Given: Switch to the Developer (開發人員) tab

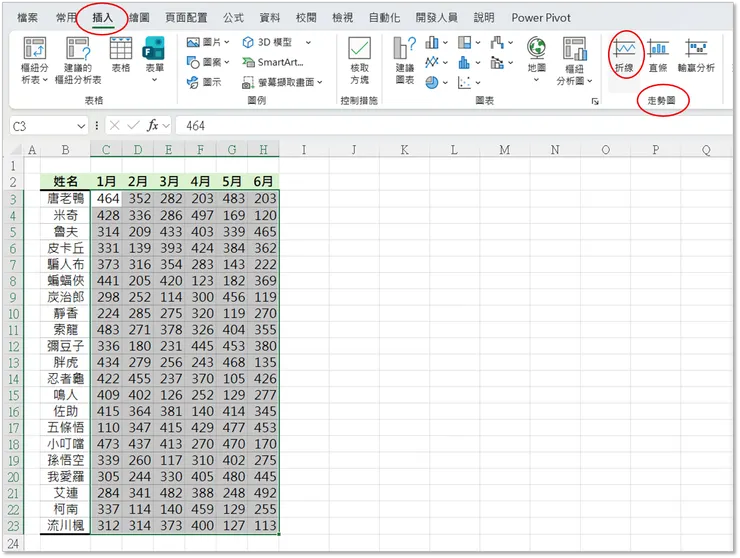Looking at the screenshot, I should tap(437, 18).
